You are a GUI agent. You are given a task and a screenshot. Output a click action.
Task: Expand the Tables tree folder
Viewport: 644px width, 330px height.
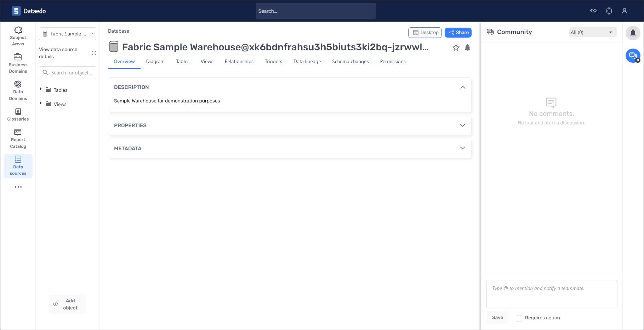41,89
